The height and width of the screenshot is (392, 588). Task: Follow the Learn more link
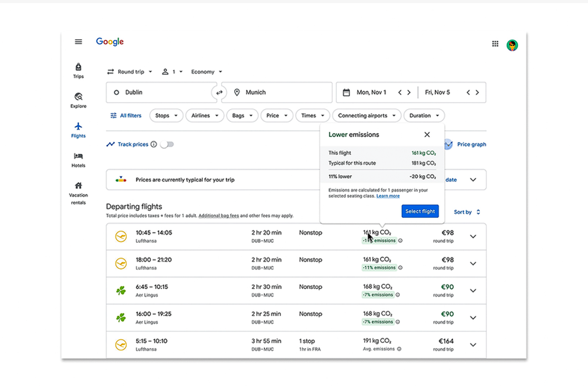[388, 196]
